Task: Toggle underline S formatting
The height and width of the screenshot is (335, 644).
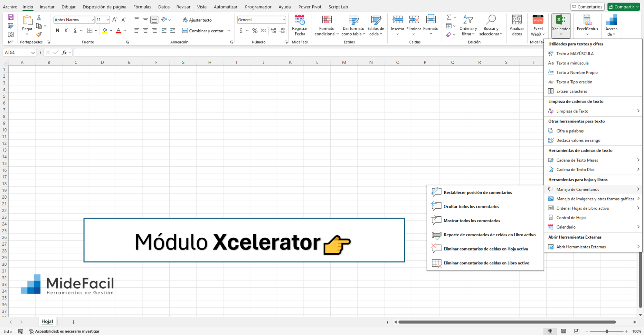Action: tap(75, 31)
